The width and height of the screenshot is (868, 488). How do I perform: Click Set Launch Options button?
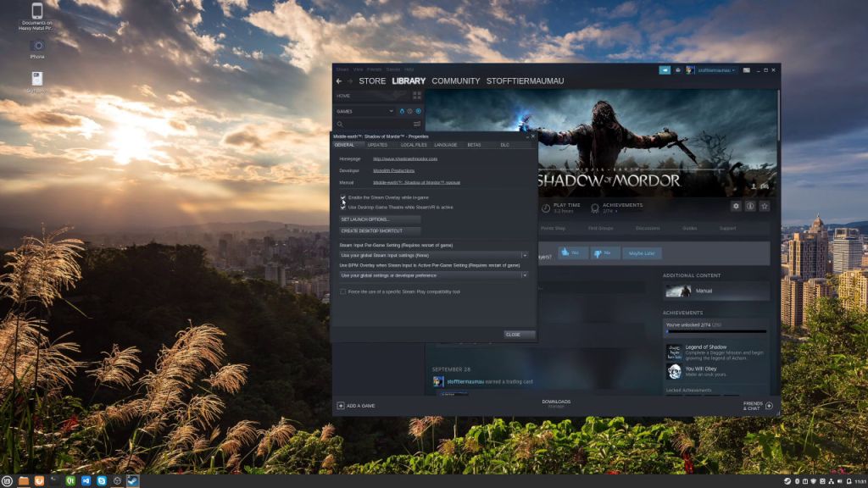point(380,219)
